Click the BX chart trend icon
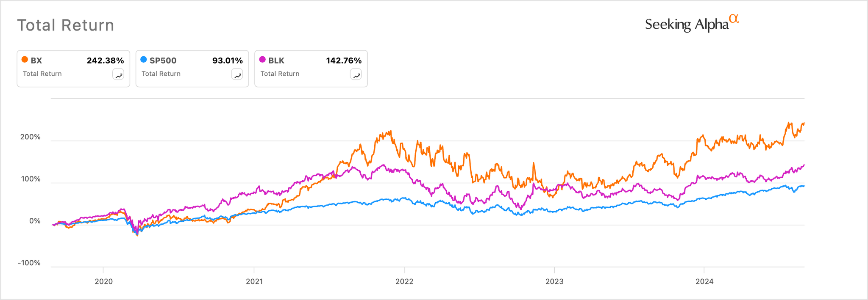 tap(119, 75)
